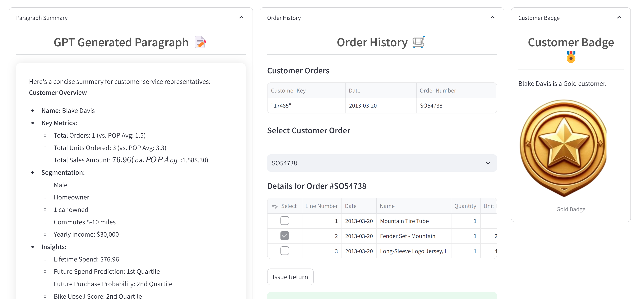Collapse the Order History panel chevron
The height and width of the screenshot is (299, 644).
coord(492,17)
